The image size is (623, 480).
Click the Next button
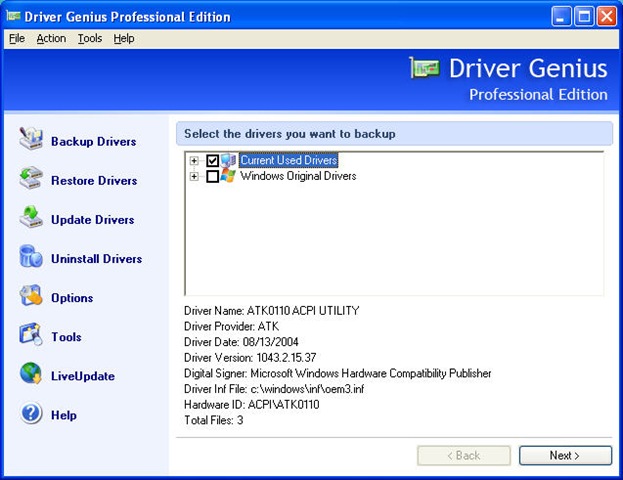point(565,455)
